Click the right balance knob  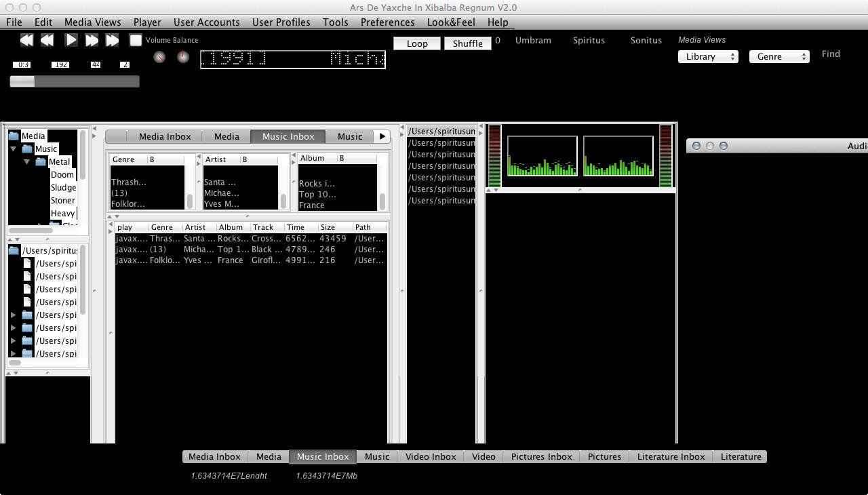click(183, 57)
